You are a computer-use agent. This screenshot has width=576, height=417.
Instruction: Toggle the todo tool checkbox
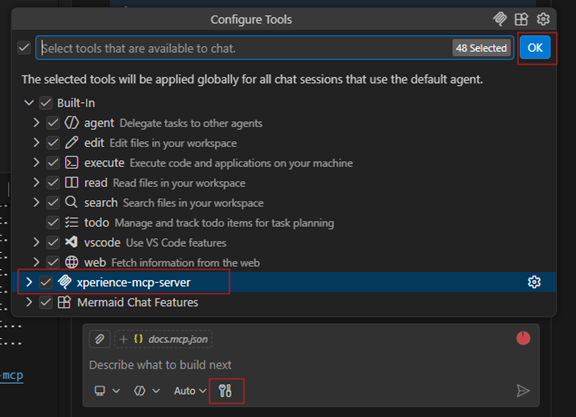(x=53, y=223)
